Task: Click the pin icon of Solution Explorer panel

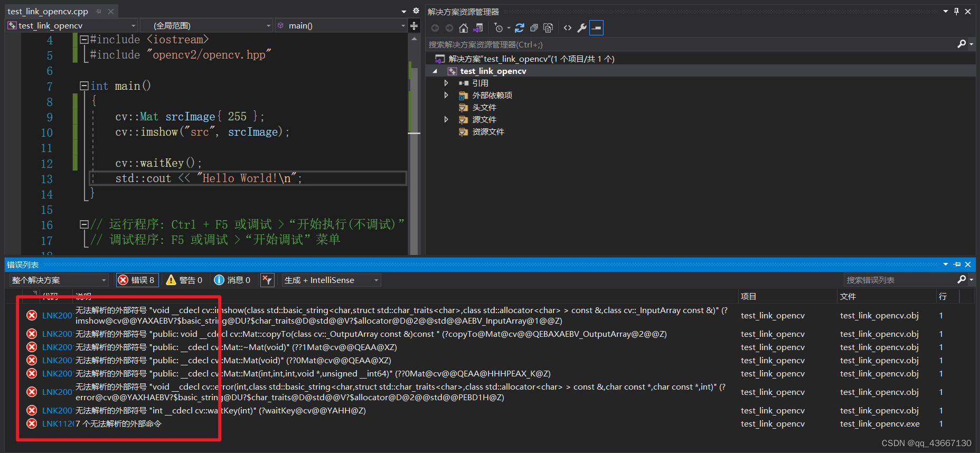Action: click(x=957, y=11)
